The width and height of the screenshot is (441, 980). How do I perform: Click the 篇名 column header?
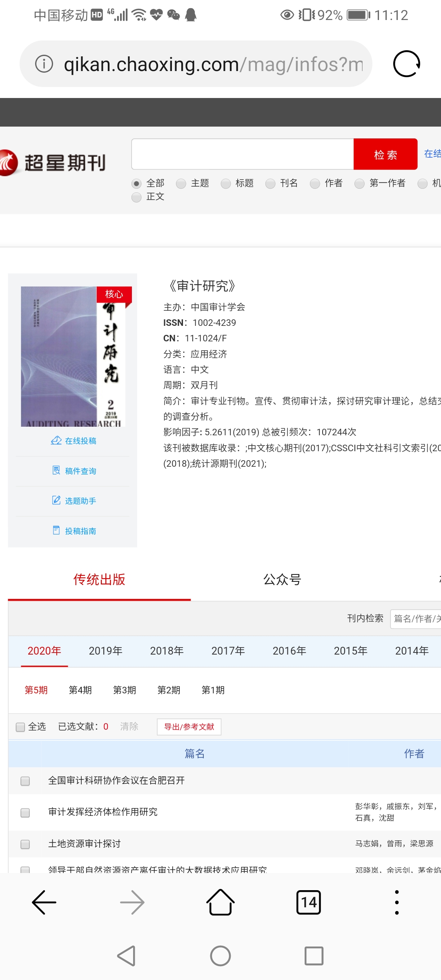[x=194, y=753]
